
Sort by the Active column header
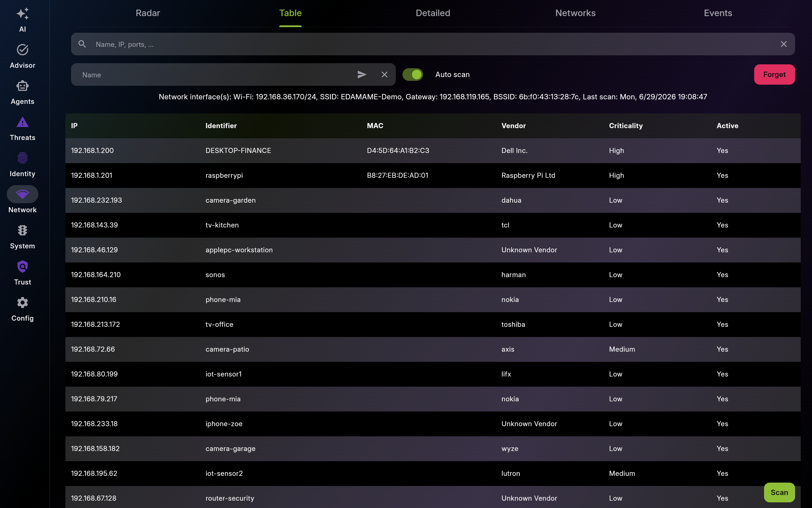[727, 126]
